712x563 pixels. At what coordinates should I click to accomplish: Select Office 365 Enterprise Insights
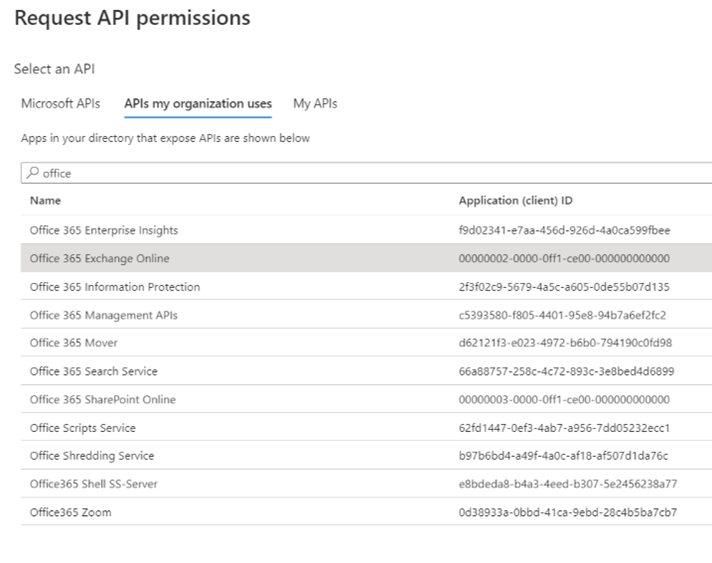[x=104, y=230]
